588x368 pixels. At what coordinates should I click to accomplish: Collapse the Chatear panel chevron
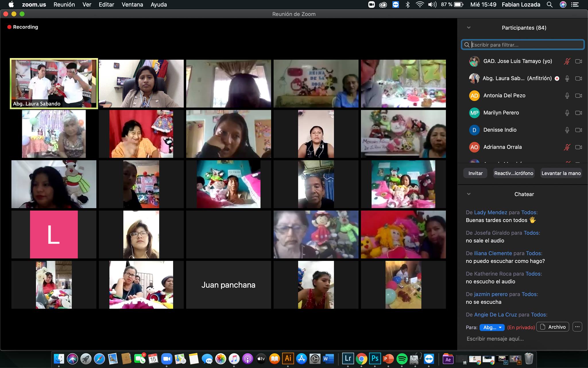[469, 194]
